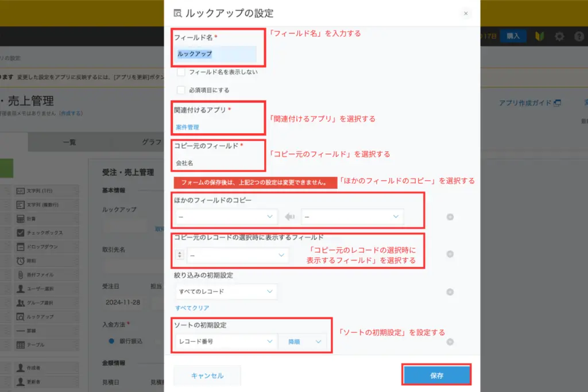Switch to the 一覧 tab
This screenshot has width=588, height=392.
69,142
